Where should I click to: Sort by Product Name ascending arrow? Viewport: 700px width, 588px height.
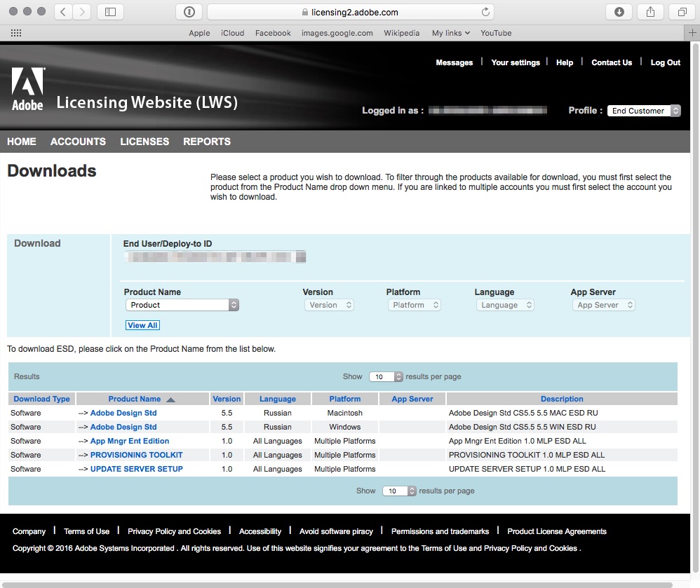[170, 399]
